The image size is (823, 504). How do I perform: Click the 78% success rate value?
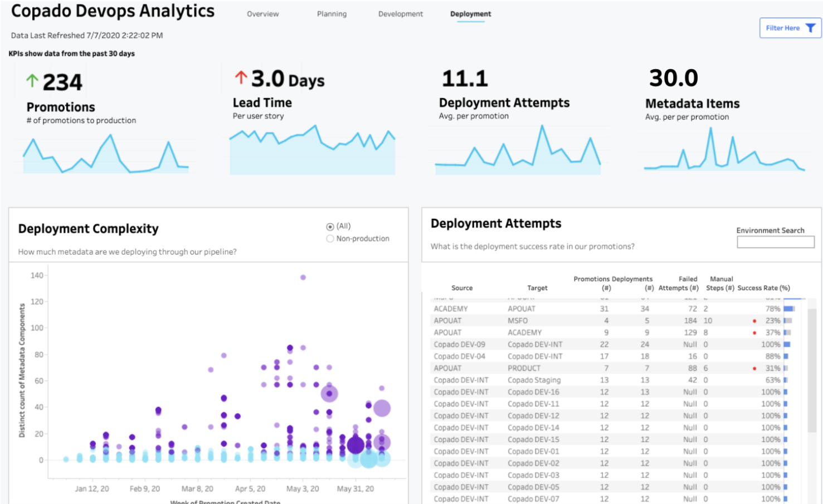773,309
